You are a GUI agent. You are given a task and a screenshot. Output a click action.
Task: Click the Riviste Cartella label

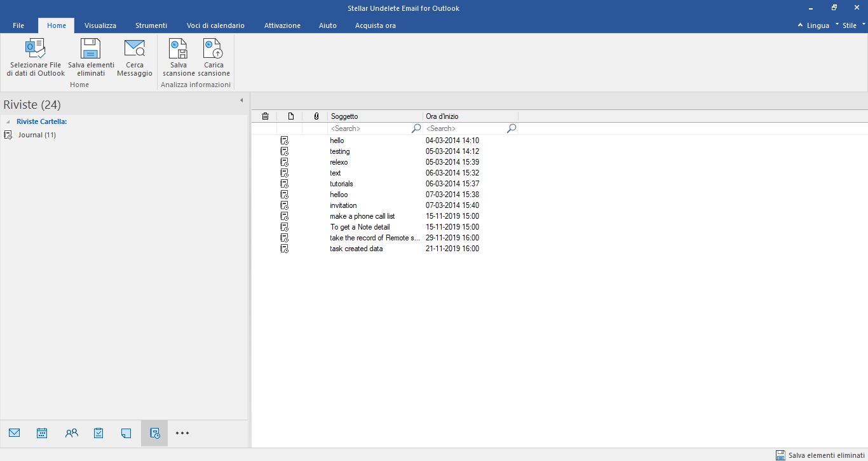[42, 121]
